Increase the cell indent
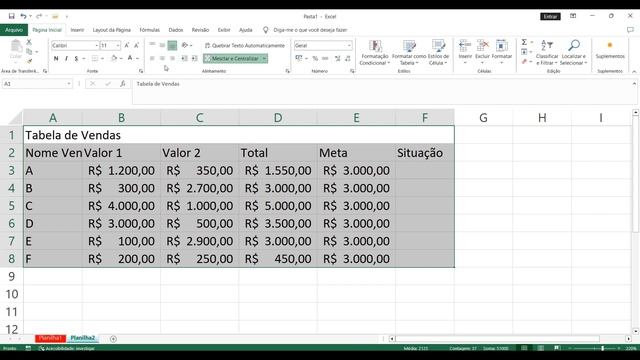640x360 pixels. pos(195,58)
